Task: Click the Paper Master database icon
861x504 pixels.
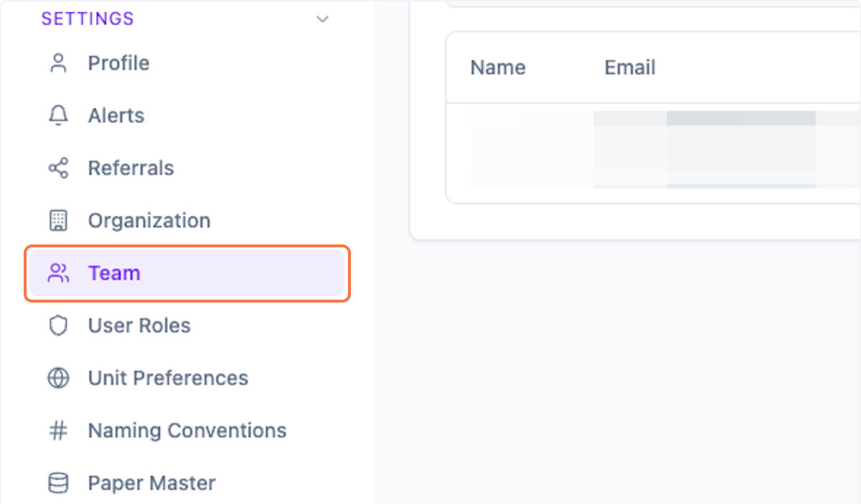Action: (x=57, y=482)
